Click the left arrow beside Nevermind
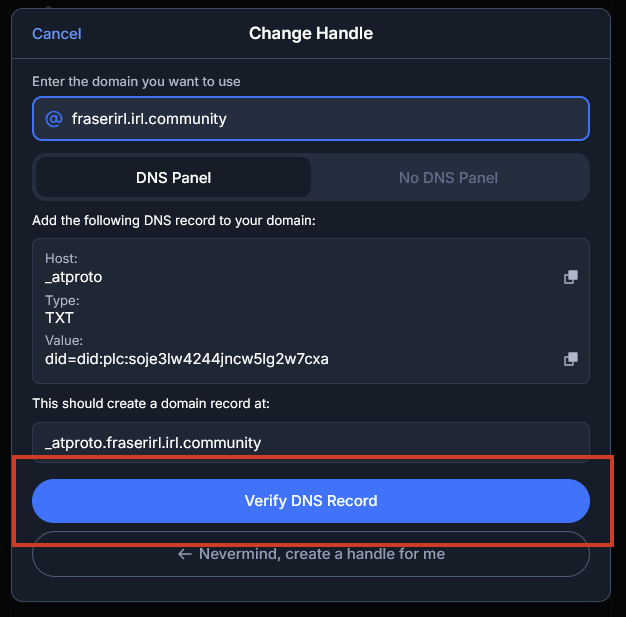 (x=184, y=554)
